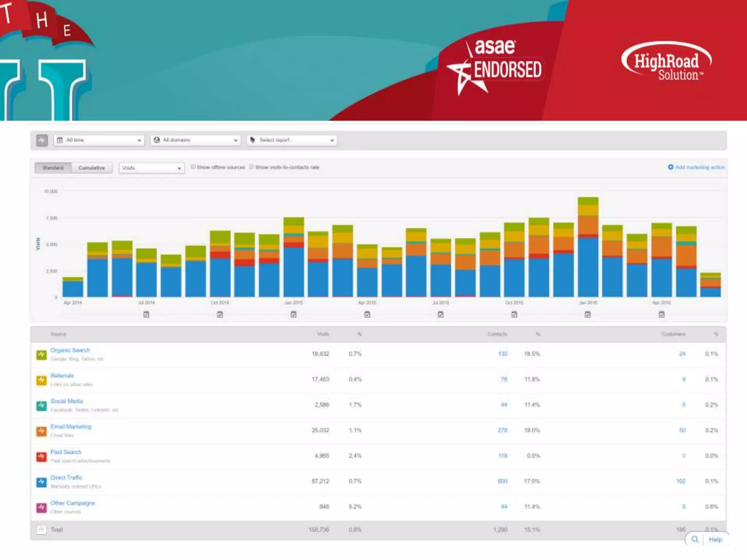747x560 pixels.
Task: Click the calendar marker under Jan 2015
Action: point(294,314)
